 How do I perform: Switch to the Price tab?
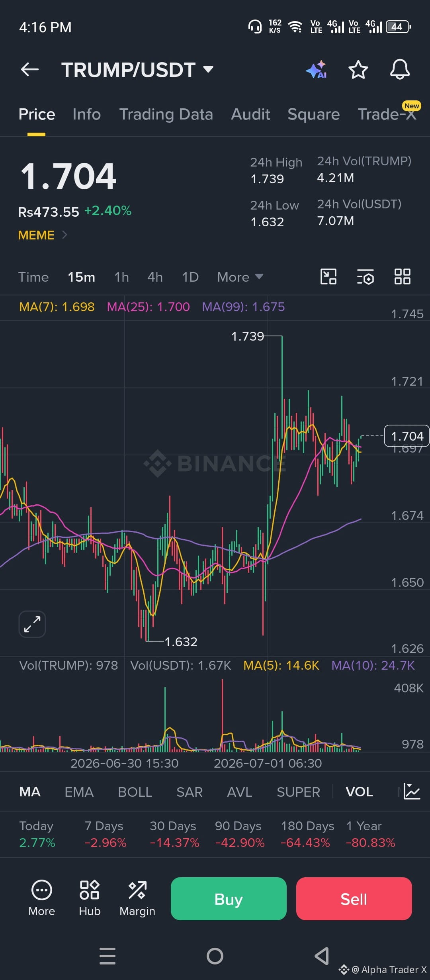(37, 114)
